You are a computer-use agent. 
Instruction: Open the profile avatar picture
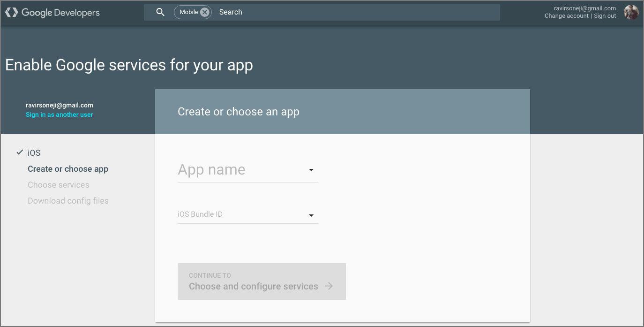[x=631, y=12]
